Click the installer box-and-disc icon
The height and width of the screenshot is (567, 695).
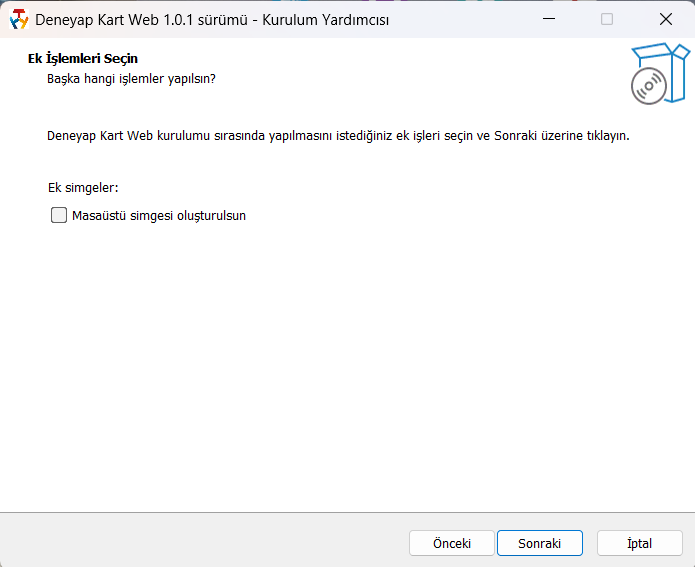[660, 74]
